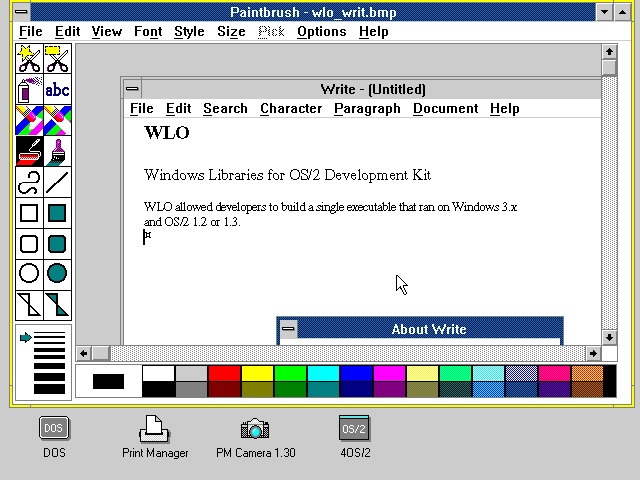Select the Scissors free-form cutout tool

(29, 59)
